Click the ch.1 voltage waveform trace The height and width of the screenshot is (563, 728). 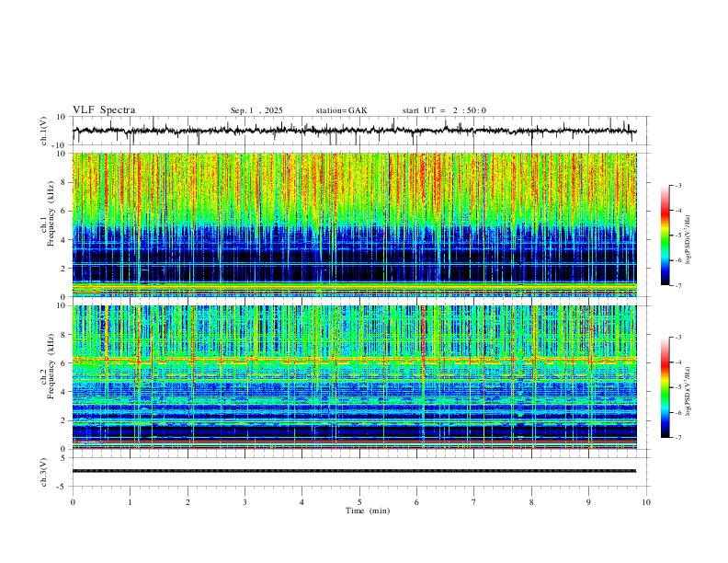point(354,131)
